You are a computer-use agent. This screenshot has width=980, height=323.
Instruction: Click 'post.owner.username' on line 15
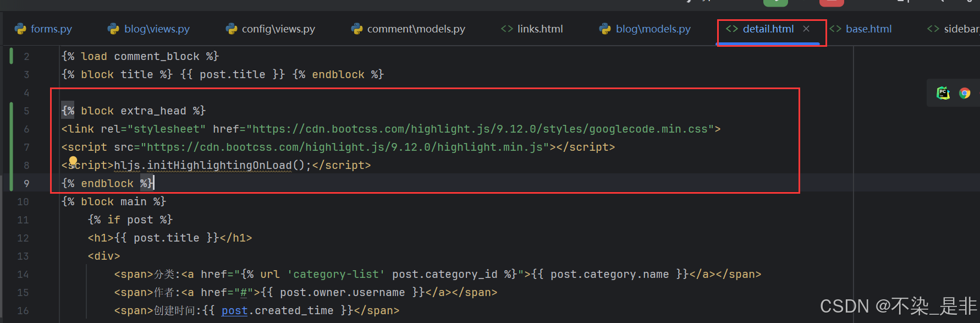click(343, 293)
